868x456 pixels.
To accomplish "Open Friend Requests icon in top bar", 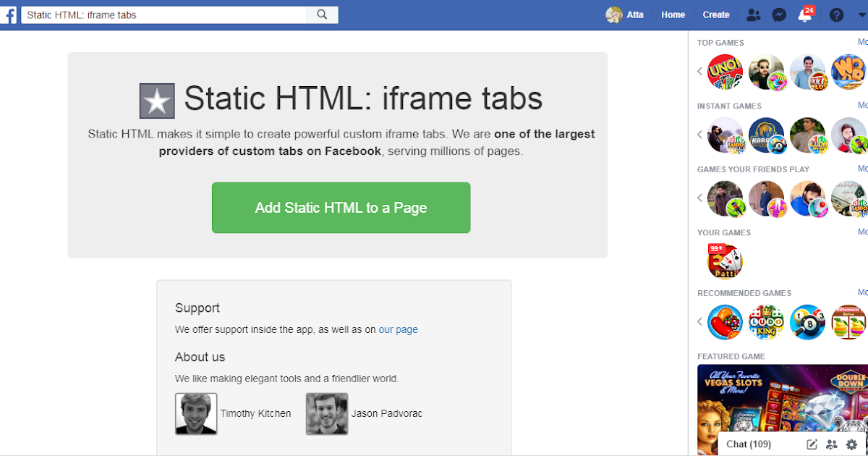I will [x=753, y=14].
